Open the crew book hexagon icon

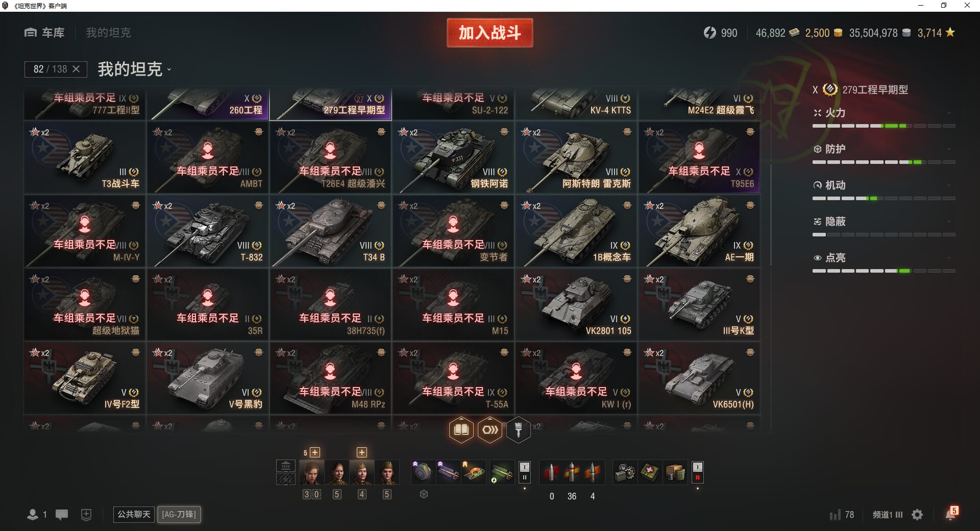[x=461, y=430]
